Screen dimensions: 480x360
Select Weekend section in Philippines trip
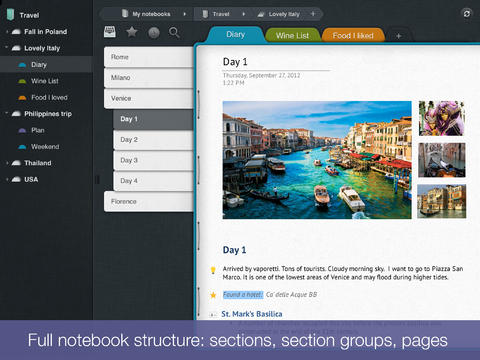[45, 147]
